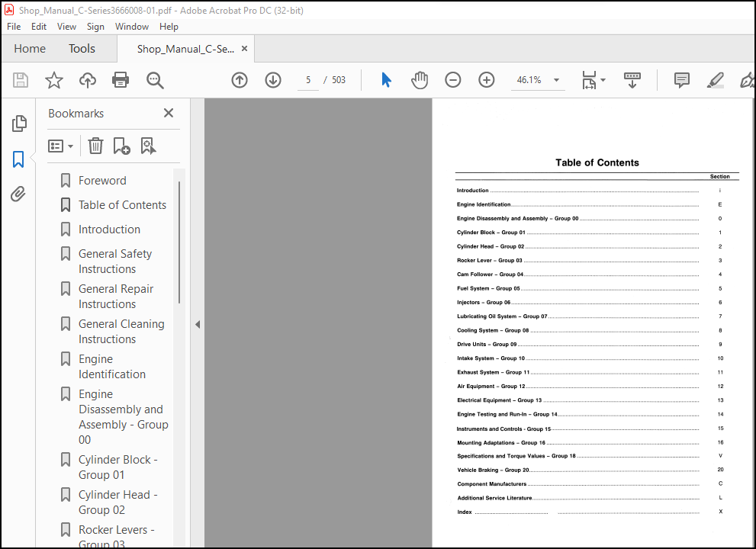Open zoom level dropdown arrow
Image resolution: width=756 pixels, height=549 pixels.
(556, 80)
